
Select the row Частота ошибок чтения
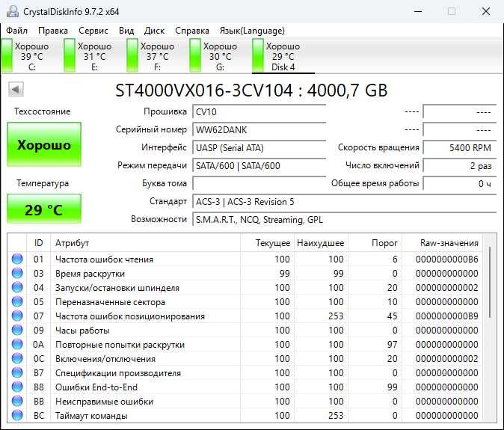[245, 259]
